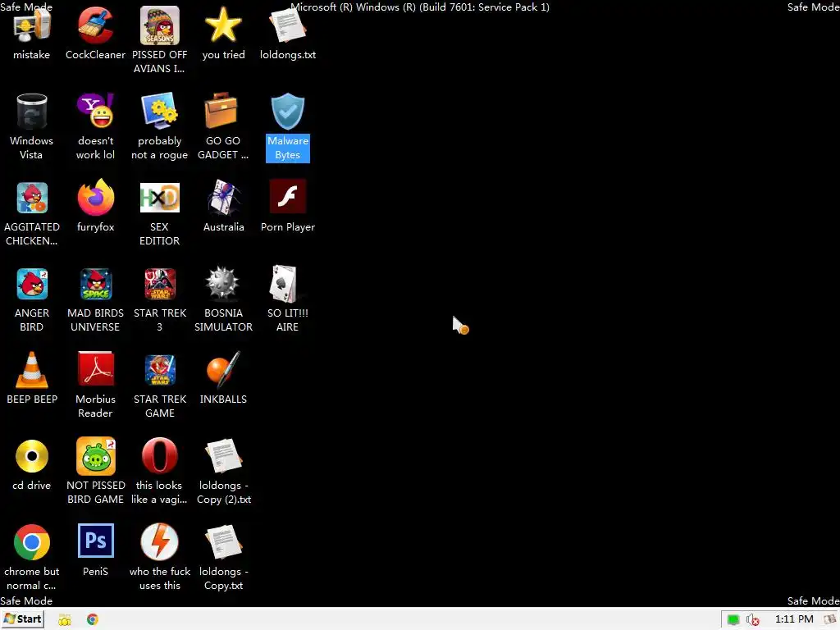
Task: Click the taskbar folder pinned icon
Action: tap(65, 620)
